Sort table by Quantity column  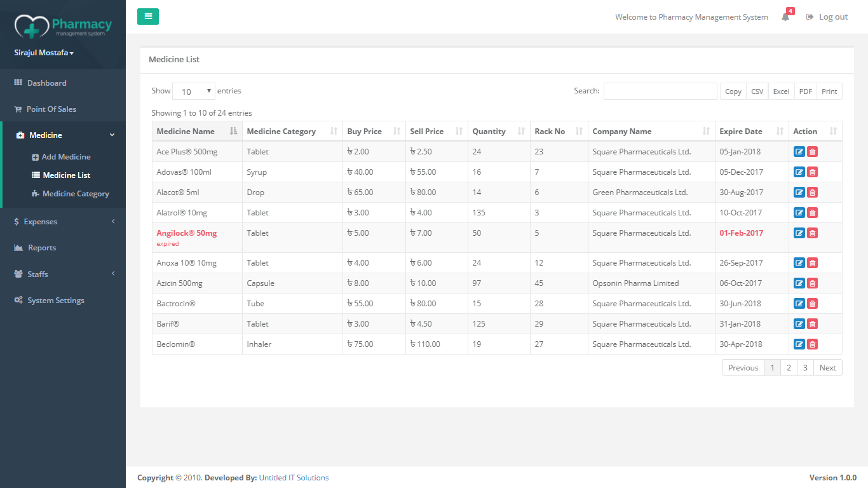[x=499, y=132]
